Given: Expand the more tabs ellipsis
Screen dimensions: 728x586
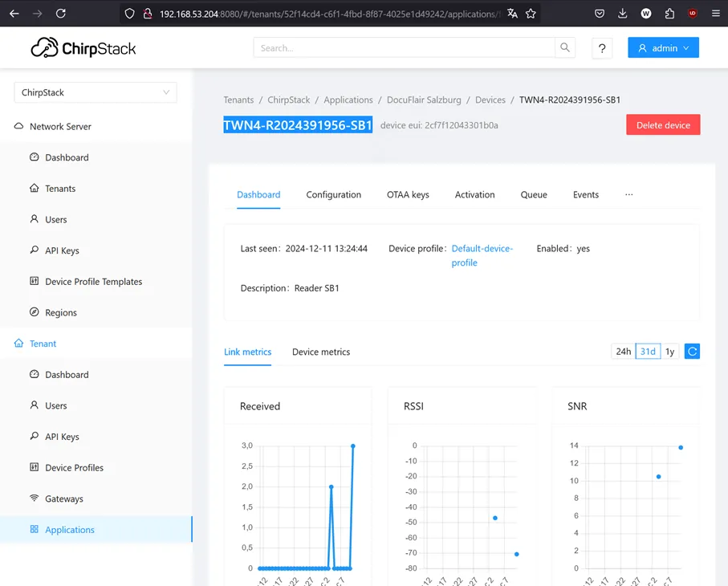Looking at the screenshot, I should pyautogui.click(x=629, y=194).
